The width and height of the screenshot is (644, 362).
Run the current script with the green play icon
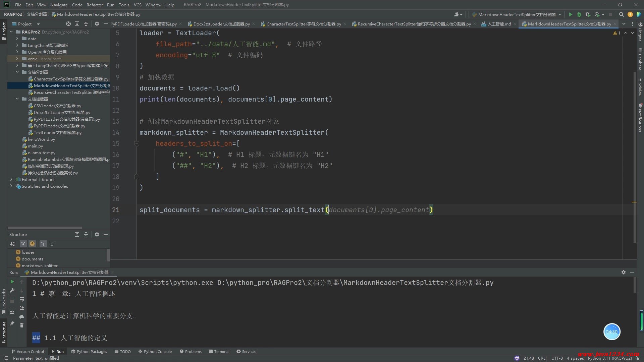pos(571,14)
